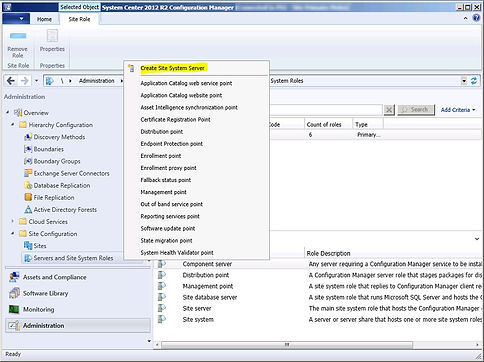Click the Active Directory Forests icon
This screenshot has width=484, height=362.
pyautogui.click(x=28, y=209)
